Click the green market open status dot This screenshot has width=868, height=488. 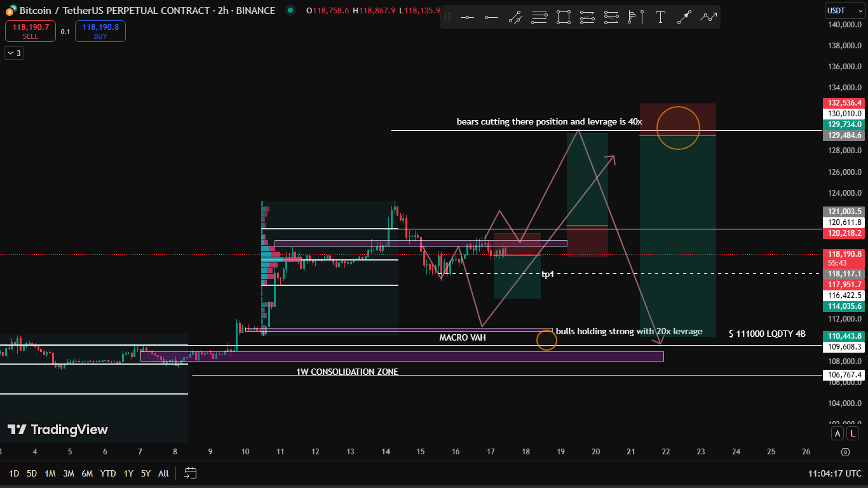pos(290,10)
